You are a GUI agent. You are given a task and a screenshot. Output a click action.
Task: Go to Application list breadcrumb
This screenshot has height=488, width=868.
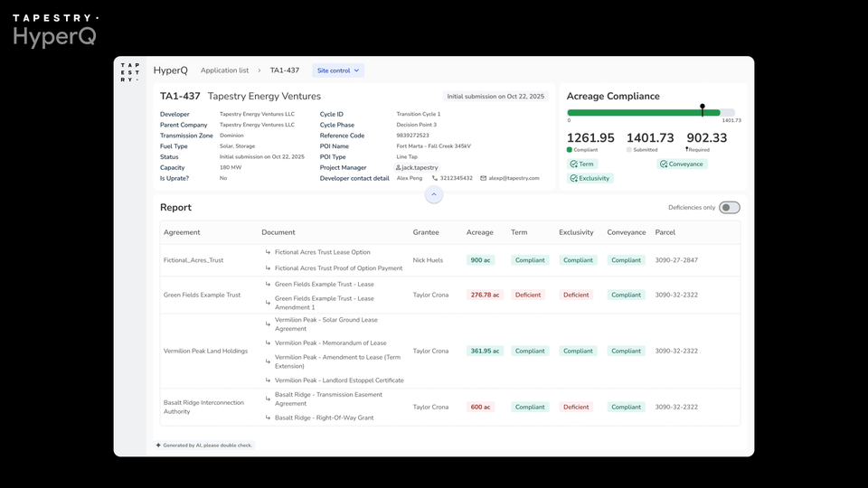click(x=224, y=70)
